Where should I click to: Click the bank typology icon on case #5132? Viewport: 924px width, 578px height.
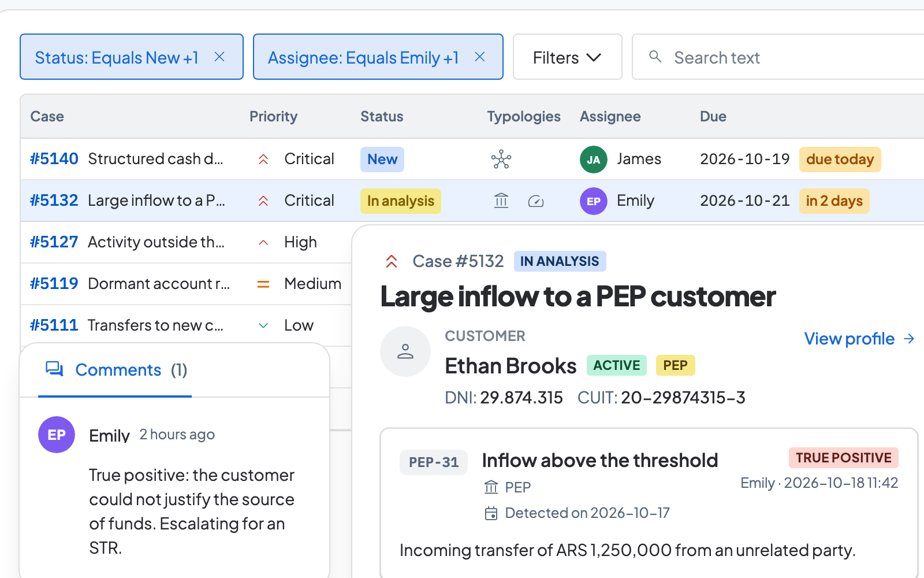point(501,201)
